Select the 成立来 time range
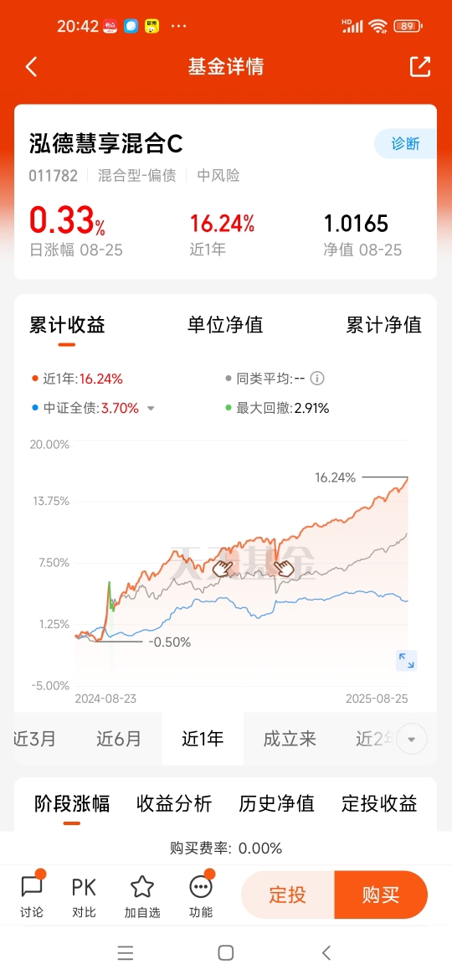The width and height of the screenshot is (452, 980). point(290,740)
